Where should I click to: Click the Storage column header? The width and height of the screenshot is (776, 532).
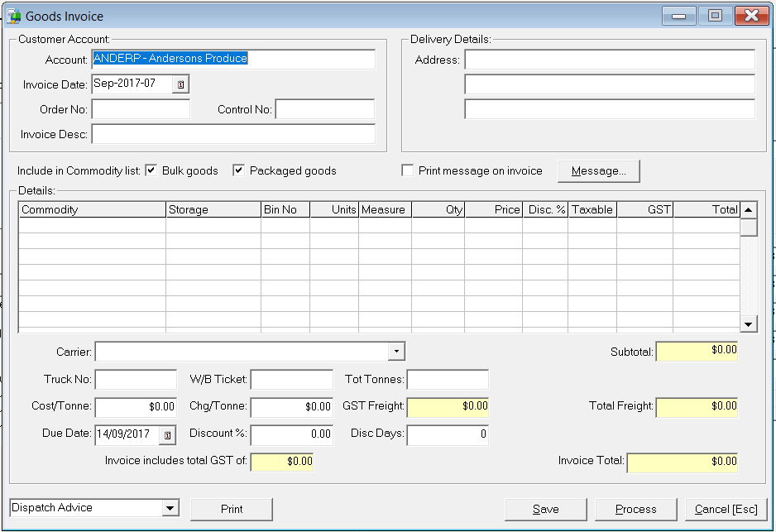pos(213,209)
